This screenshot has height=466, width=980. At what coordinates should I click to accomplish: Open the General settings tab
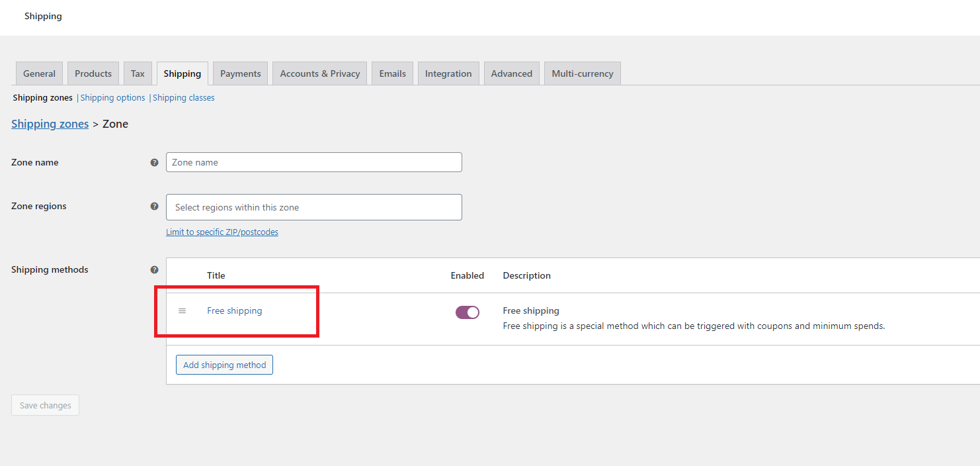[39, 73]
